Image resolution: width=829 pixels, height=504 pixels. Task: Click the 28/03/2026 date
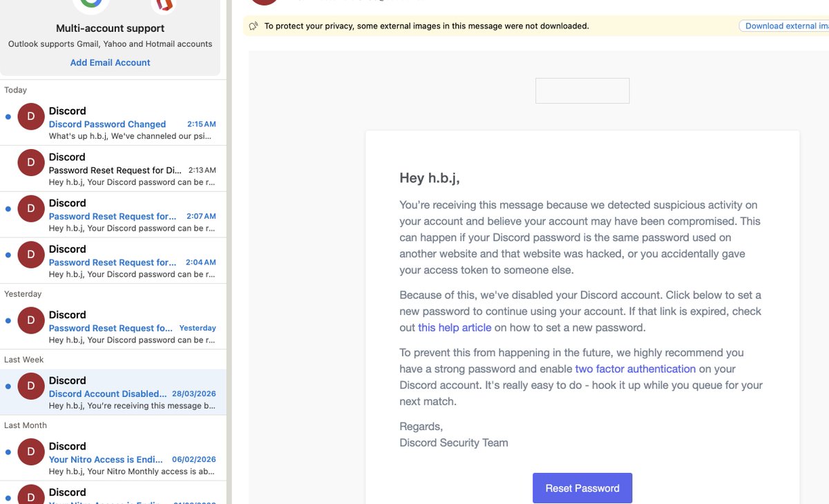click(x=194, y=394)
